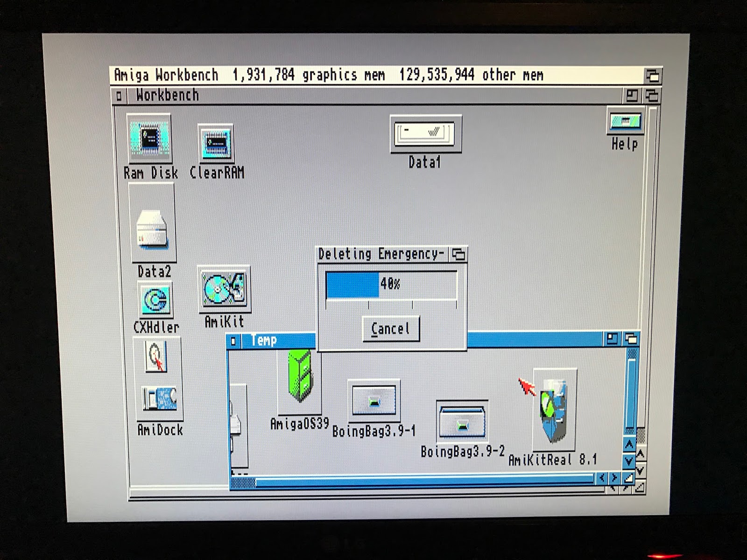747x560 pixels.
Task: Select the AmiKitReal 8.1 icon
Action: [x=555, y=410]
